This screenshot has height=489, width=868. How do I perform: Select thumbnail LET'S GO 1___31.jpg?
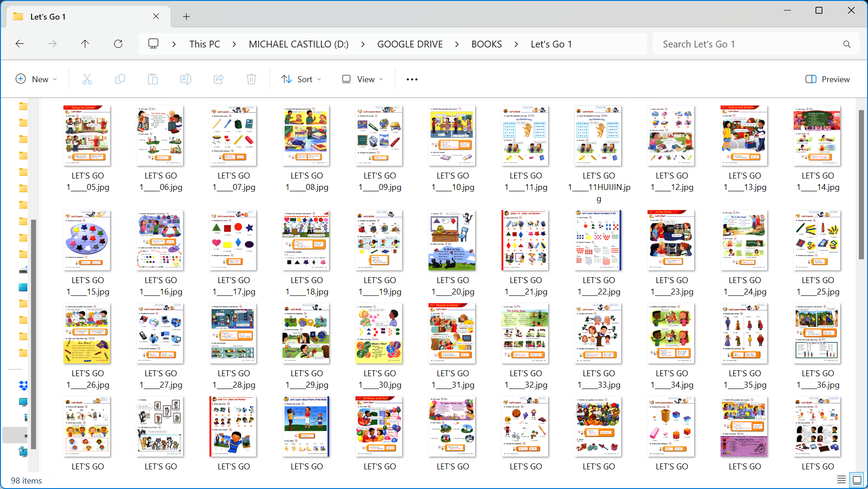pyautogui.click(x=452, y=333)
